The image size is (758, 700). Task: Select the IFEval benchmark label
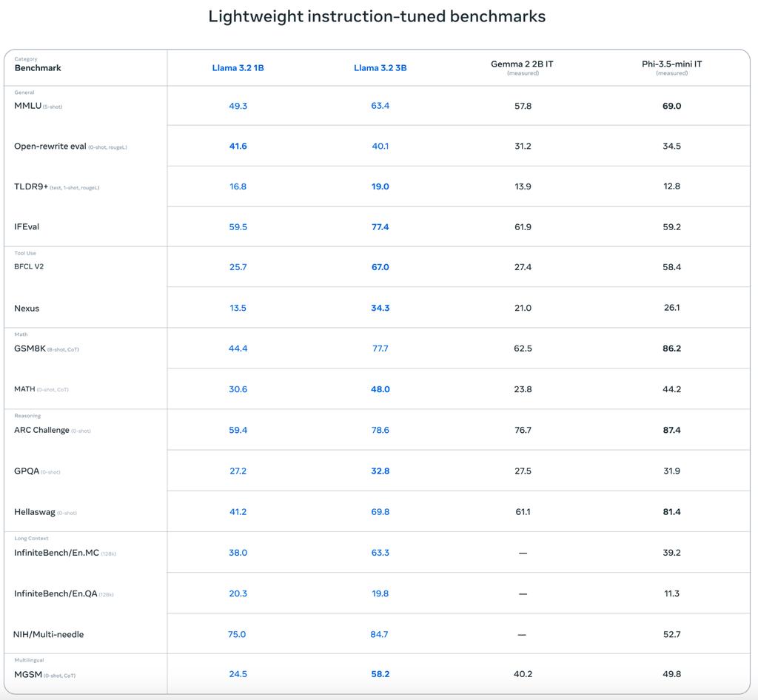(x=27, y=227)
